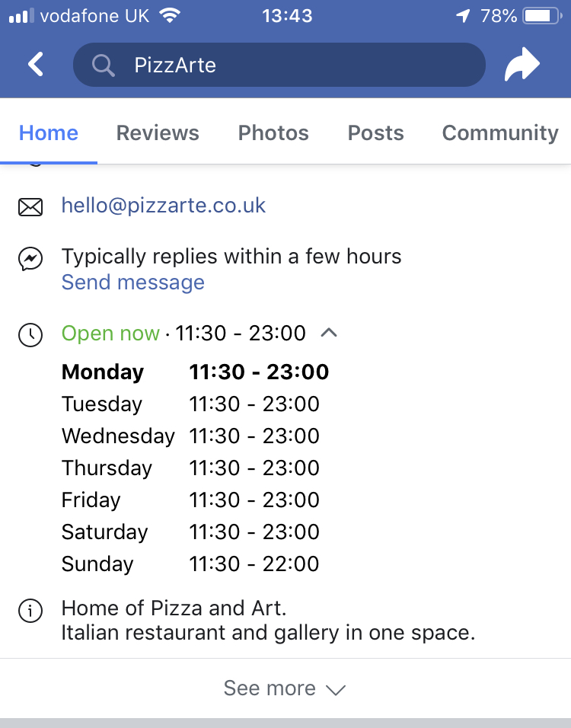Tap the battery icon in status bar
This screenshot has width=571, height=728.
(541, 16)
